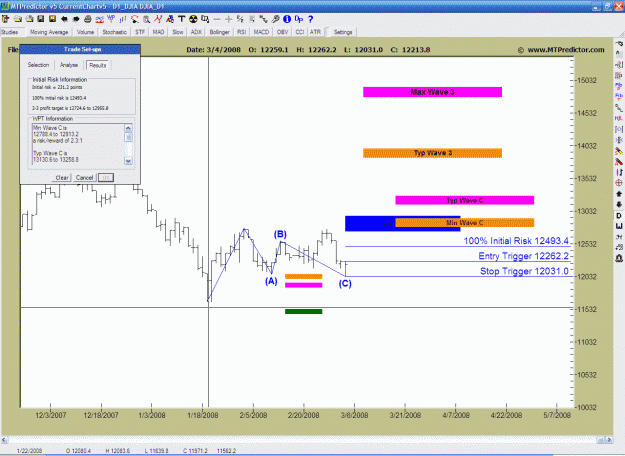
Task: Click the DP toolbar icon
Action: point(299,19)
